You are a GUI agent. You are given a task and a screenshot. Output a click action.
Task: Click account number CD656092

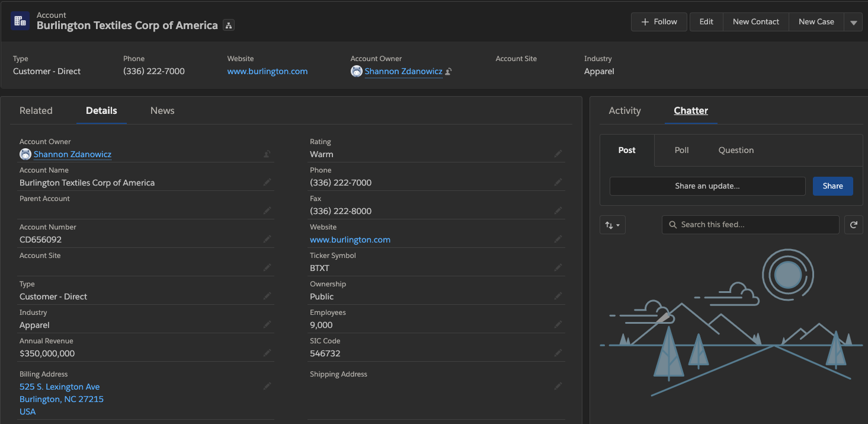point(41,240)
